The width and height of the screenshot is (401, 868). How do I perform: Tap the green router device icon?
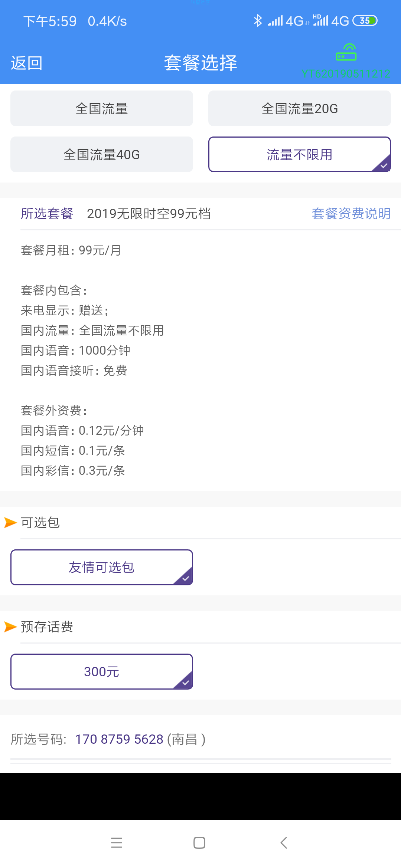tap(346, 52)
